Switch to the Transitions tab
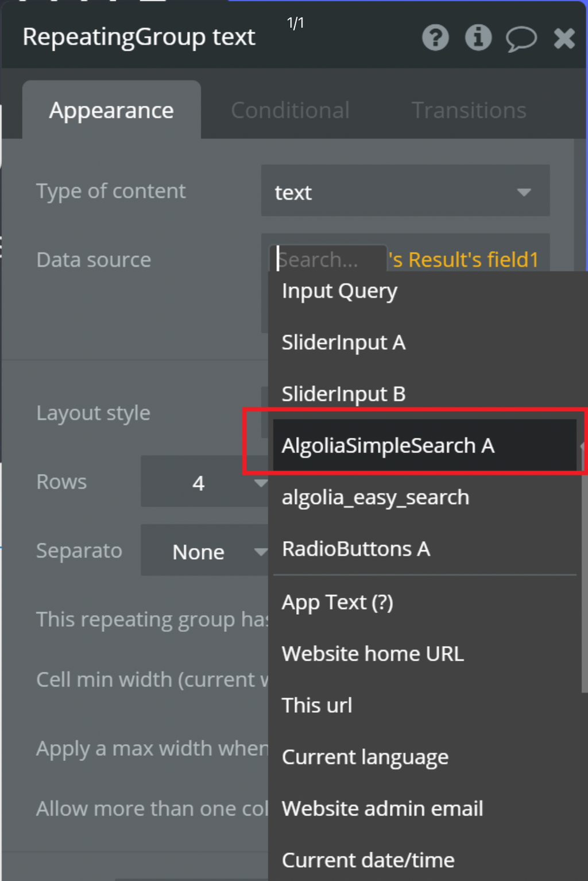Screen dimensions: 588x881 coord(469,110)
